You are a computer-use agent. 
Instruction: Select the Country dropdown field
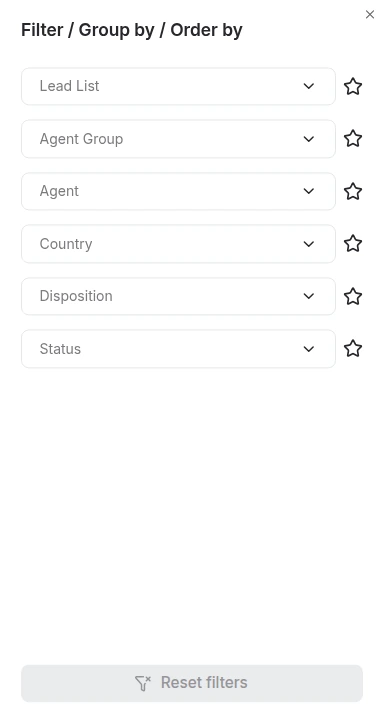(178, 244)
